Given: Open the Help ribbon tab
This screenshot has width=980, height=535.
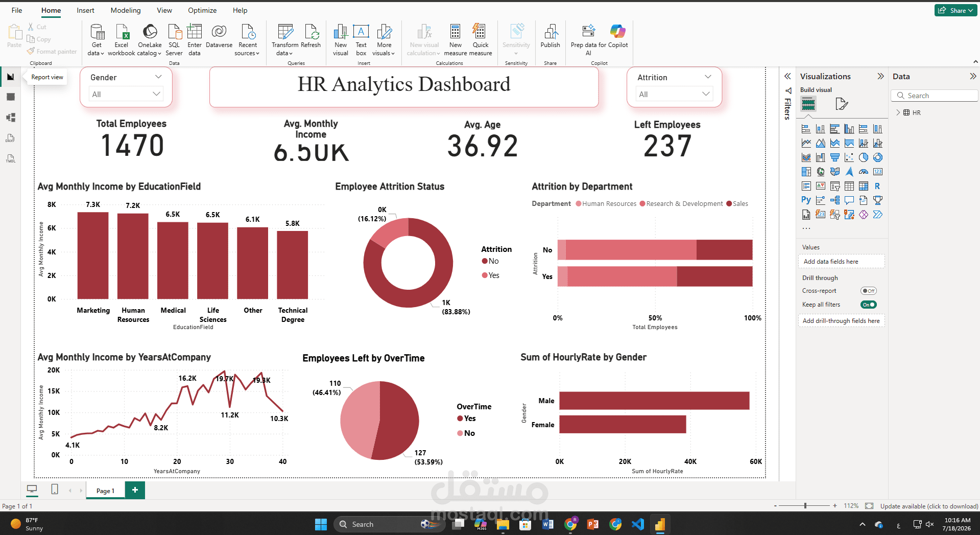Looking at the screenshot, I should tap(240, 10).
